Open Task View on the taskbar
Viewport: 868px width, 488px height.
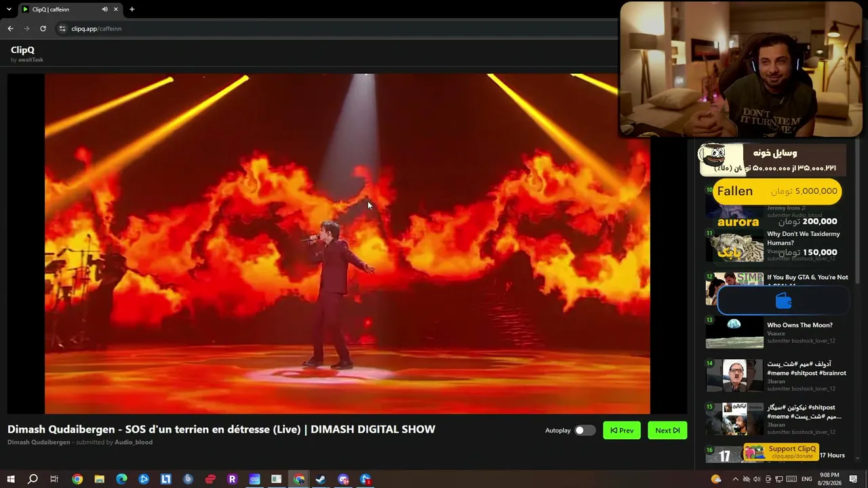click(54, 479)
